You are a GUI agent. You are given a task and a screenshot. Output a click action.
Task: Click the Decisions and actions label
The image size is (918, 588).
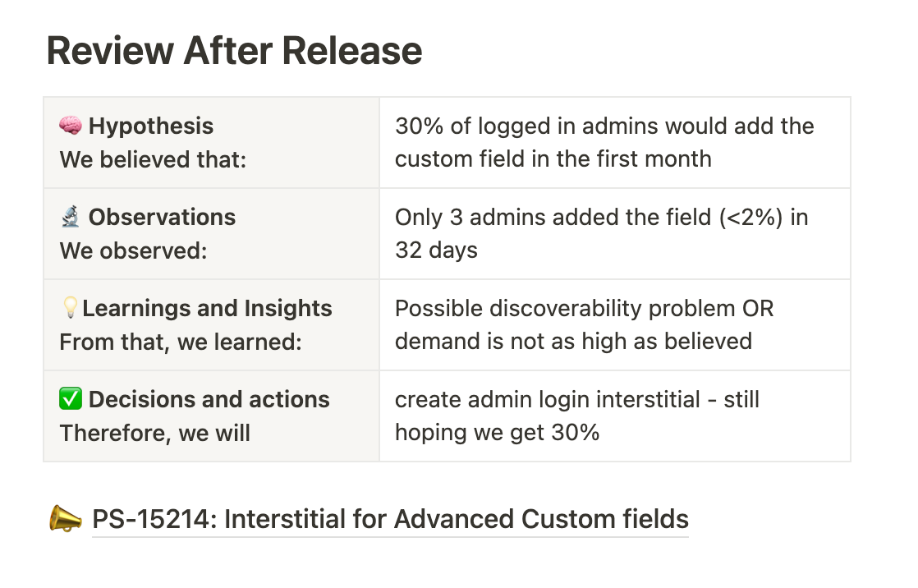[209, 399]
